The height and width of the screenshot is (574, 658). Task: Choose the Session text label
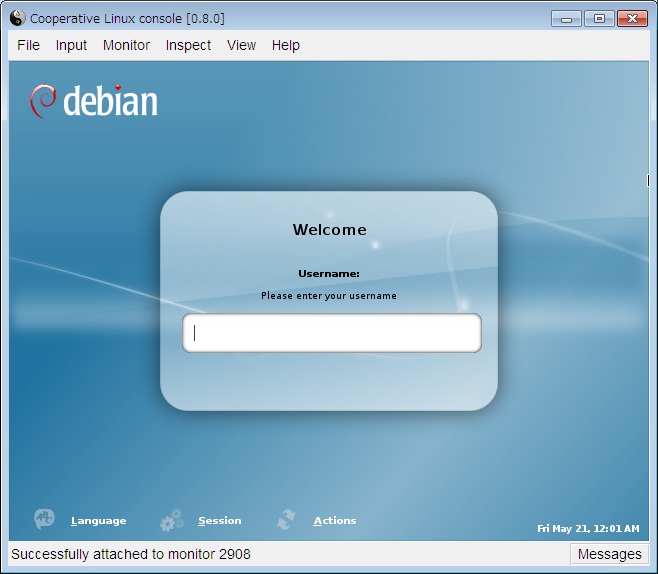(x=219, y=521)
